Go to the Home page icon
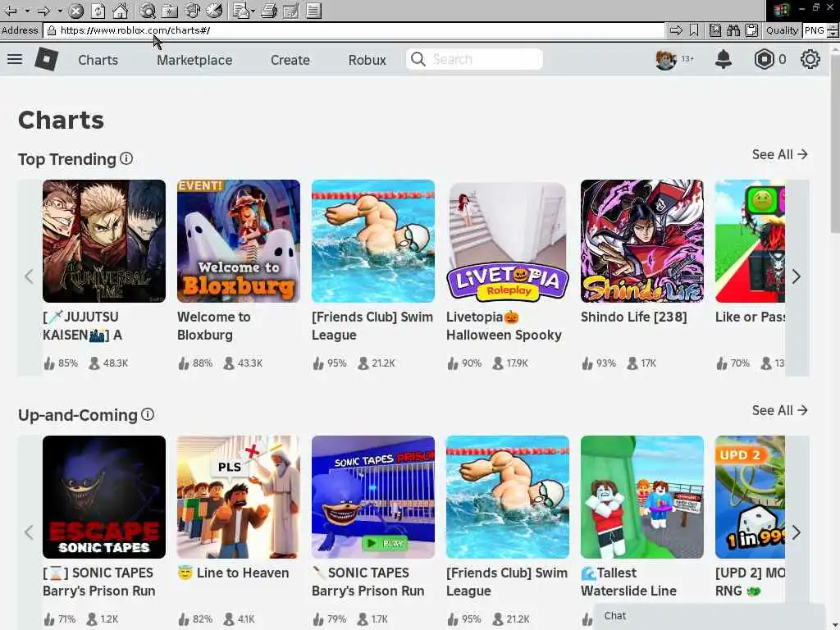The height and width of the screenshot is (630, 840). pos(120,10)
